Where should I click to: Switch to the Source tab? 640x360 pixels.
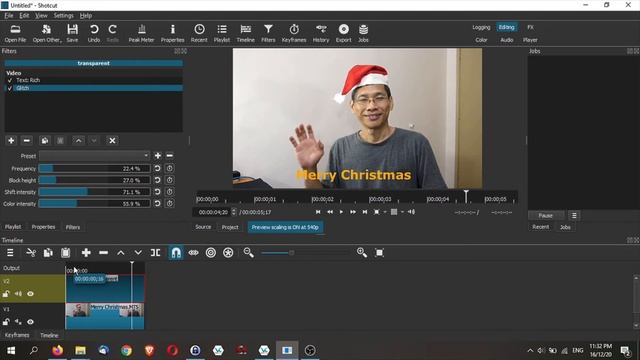(203, 227)
